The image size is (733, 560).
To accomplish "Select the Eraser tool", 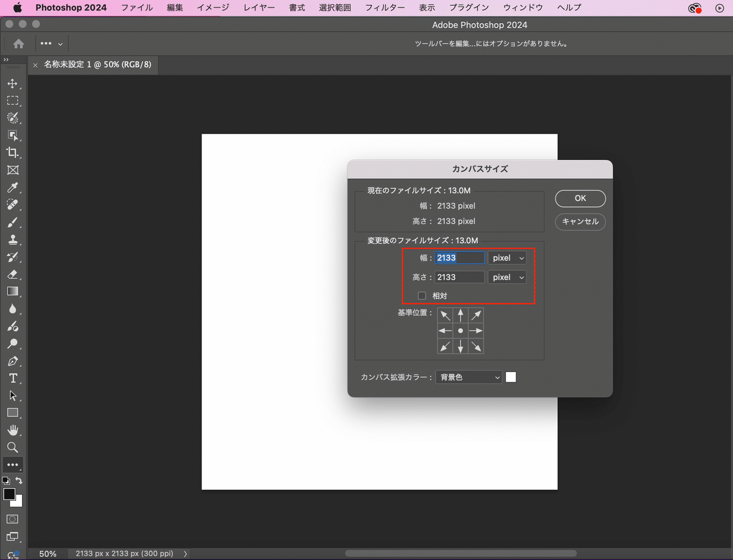I will point(13,274).
